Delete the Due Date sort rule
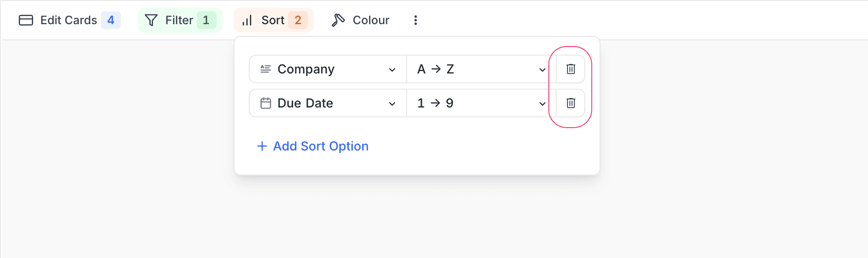The image size is (868, 258). click(570, 103)
